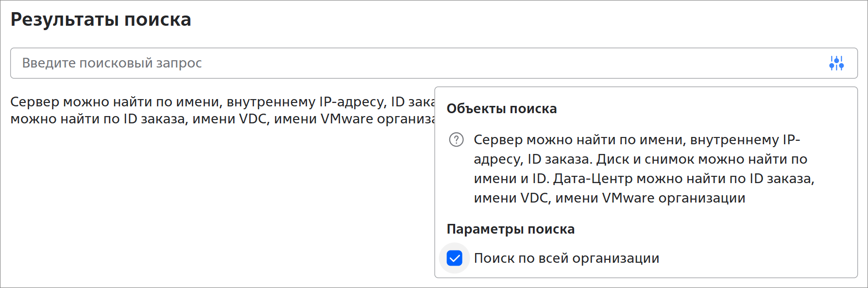Click the popup line ending 'имени VMware организации'
The height and width of the screenshot is (288, 868).
click(x=610, y=198)
